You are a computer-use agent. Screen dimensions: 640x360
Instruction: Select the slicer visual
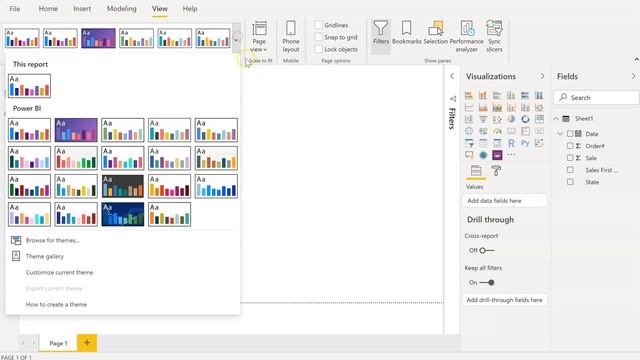click(469, 143)
